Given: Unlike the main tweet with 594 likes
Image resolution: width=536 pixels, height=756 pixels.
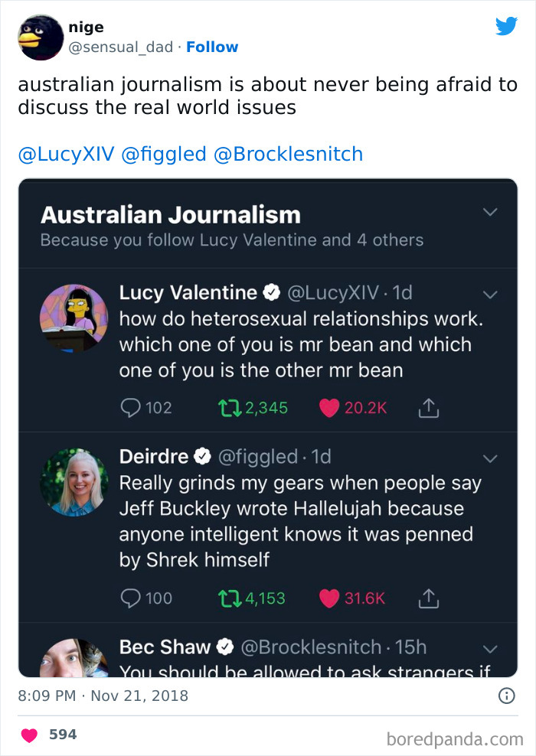Looking at the screenshot, I should [28, 733].
